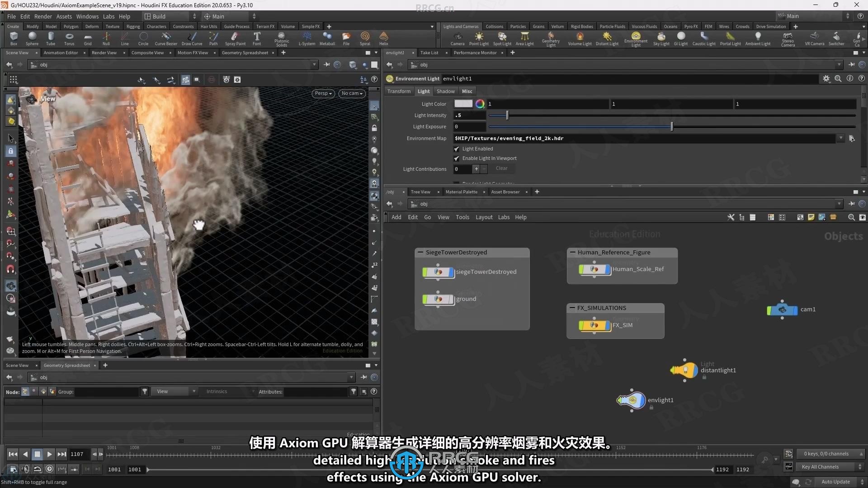The width and height of the screenshot is (868, 488).
Task: Toggle Enable Light In Viewport checkbox
Action: tap(457, 159)
